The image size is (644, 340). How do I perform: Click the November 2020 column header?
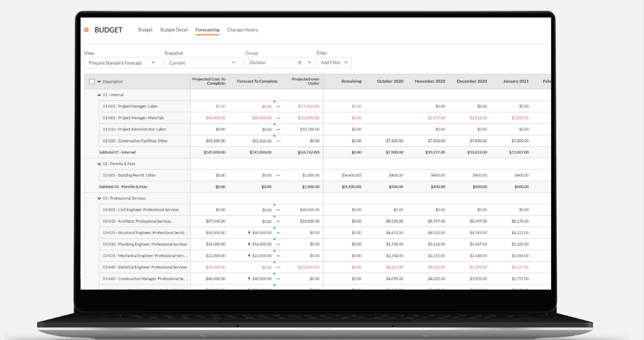430,81
